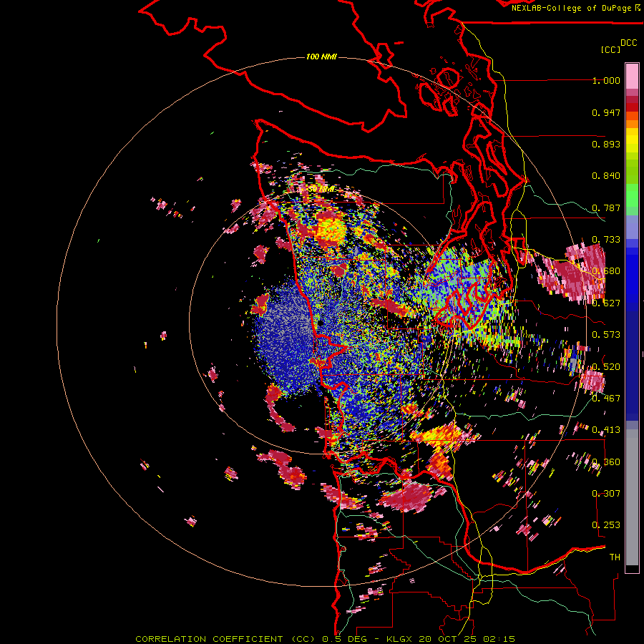This screenshot has height=644, width=644.
Task: Select the 0.307 scale value
Action: [x=606, y=494]
